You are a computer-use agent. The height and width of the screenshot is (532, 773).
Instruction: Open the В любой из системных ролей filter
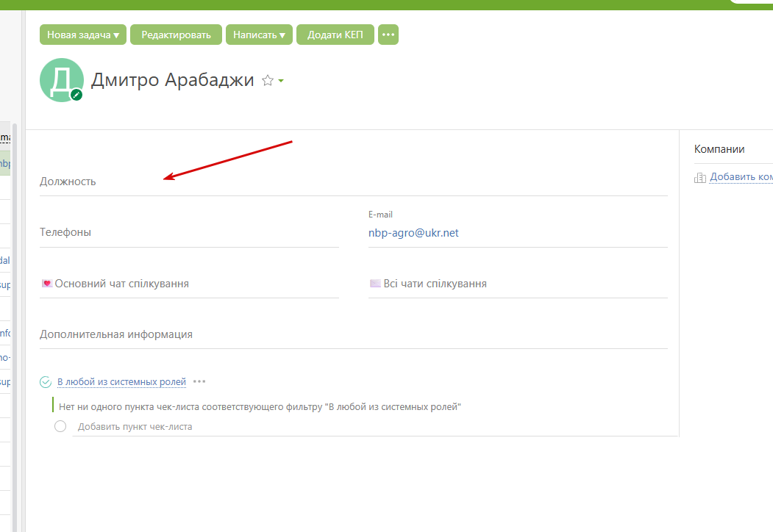[x=122, y=382]
